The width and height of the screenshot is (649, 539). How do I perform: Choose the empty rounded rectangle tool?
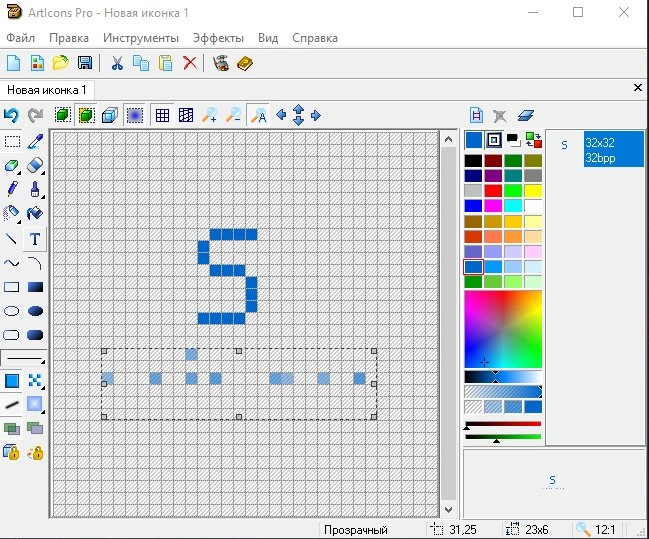(x=12, y=335)
